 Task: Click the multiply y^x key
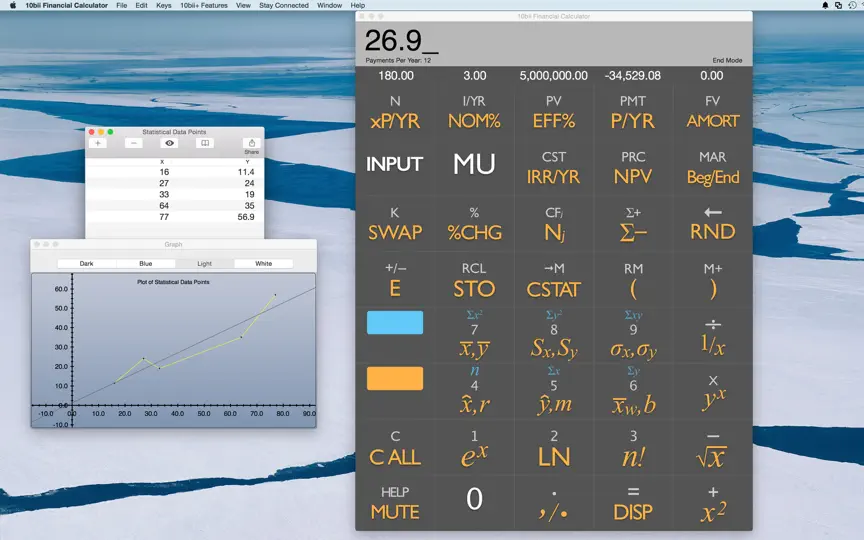pyautogui.click(x=712, y=392)
